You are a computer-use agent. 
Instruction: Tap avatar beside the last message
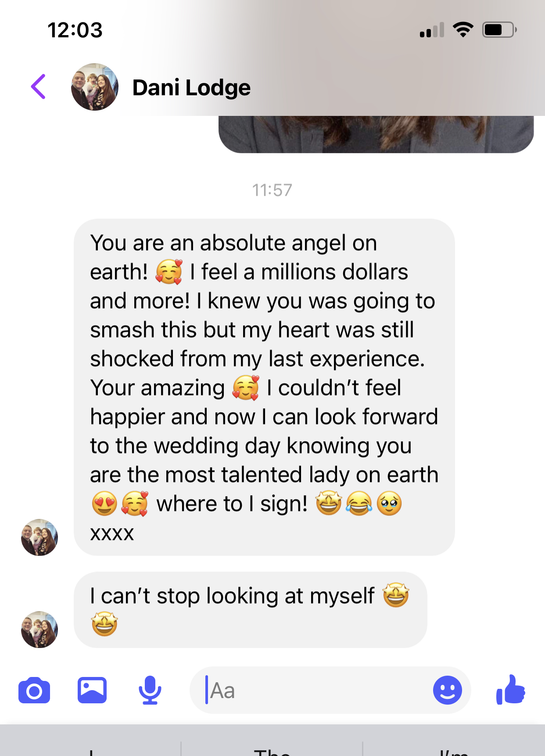tap(39, 630)
